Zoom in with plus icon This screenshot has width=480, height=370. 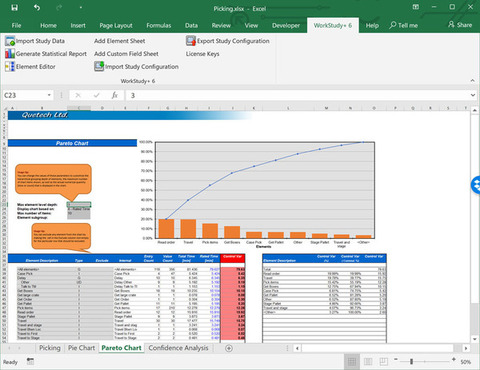tap(454, 359)
